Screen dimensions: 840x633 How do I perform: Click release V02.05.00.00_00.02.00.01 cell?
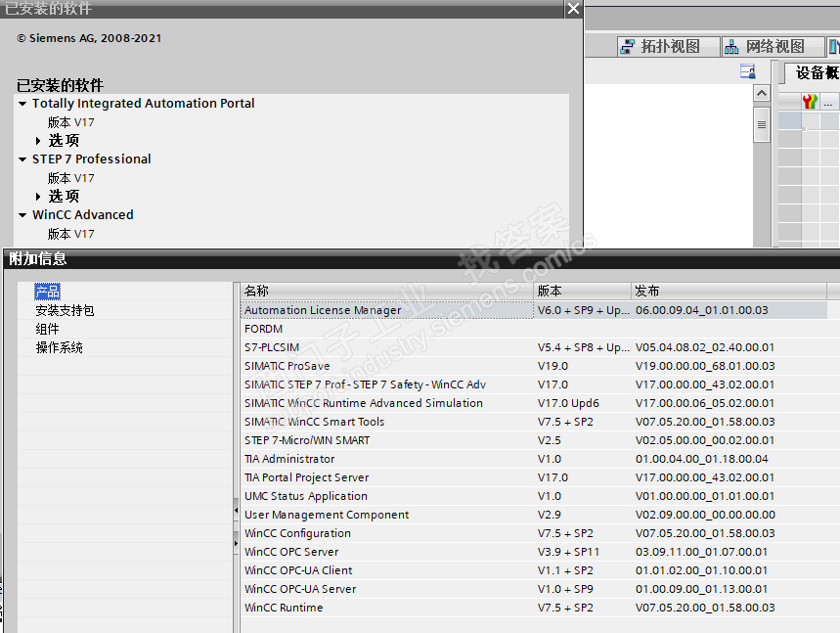coord(705,440)
